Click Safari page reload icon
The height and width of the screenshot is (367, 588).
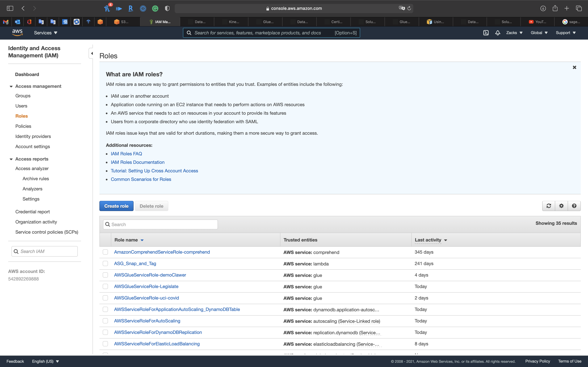pos(409,9)
